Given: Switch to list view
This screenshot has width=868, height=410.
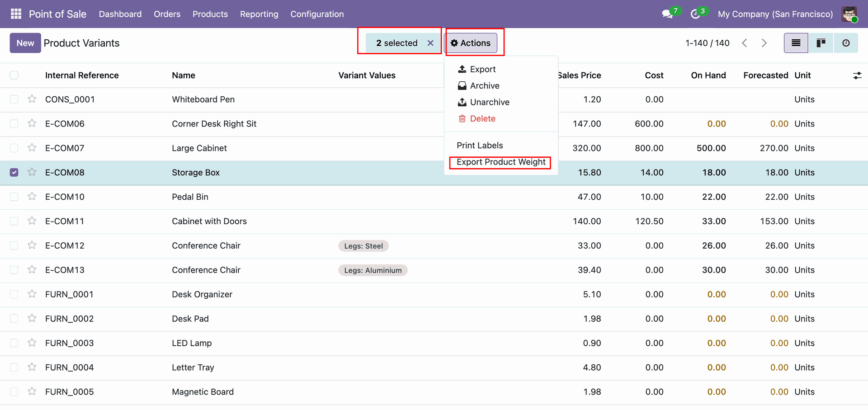Looking at the screenshot, I should click(796, 43).
